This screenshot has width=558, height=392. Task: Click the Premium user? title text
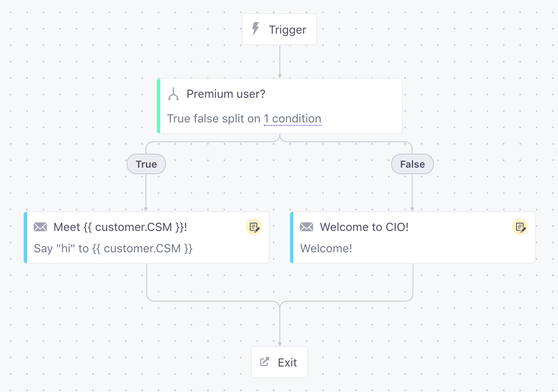(226, 94)
